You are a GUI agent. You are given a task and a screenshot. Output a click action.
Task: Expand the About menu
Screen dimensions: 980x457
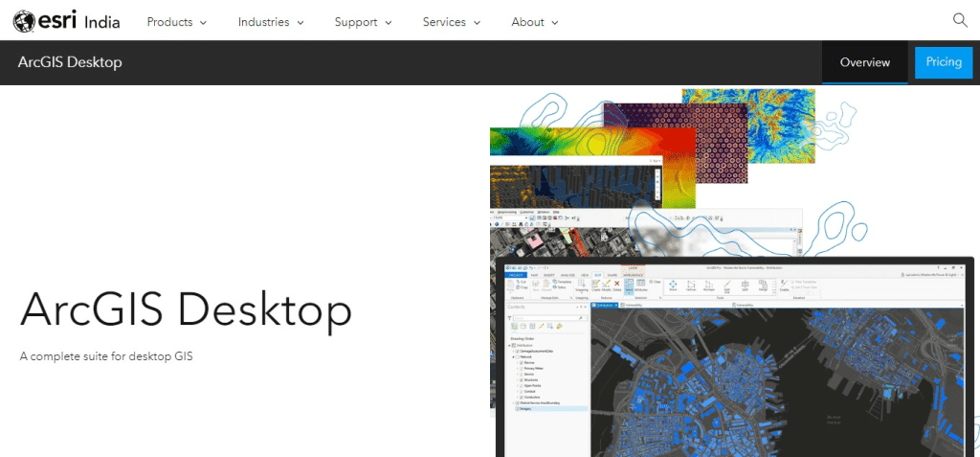click(534, 22)
